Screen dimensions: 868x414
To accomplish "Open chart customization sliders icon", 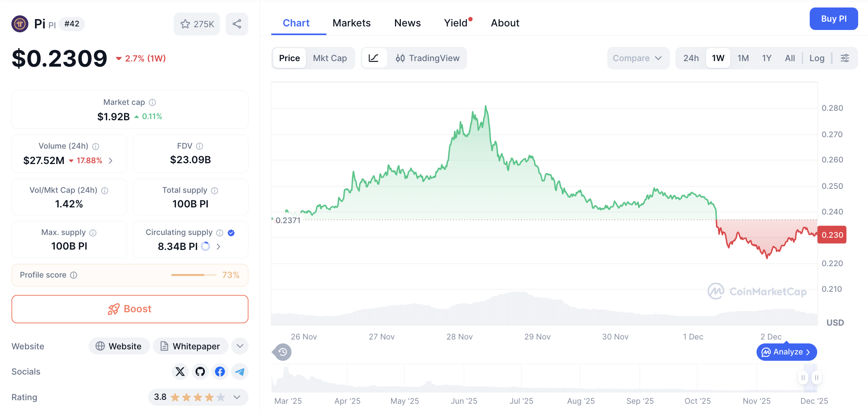I will coord(845,58).
